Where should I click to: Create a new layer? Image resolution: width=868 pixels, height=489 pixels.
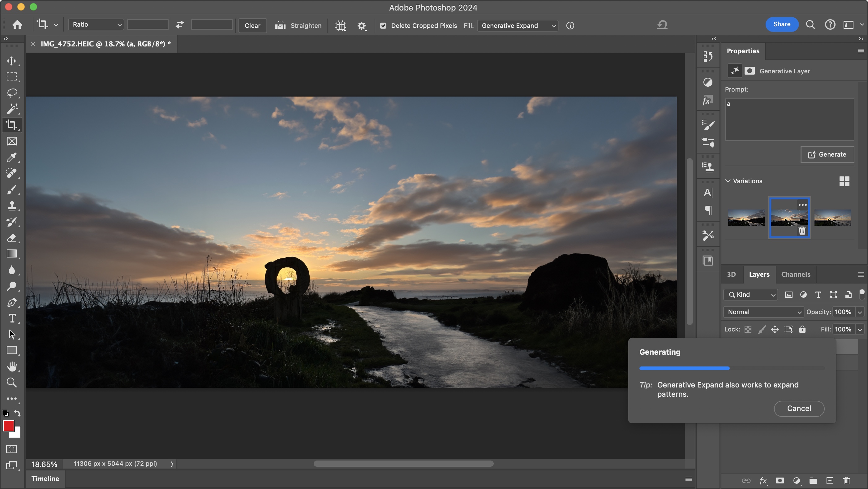[830, 481]
